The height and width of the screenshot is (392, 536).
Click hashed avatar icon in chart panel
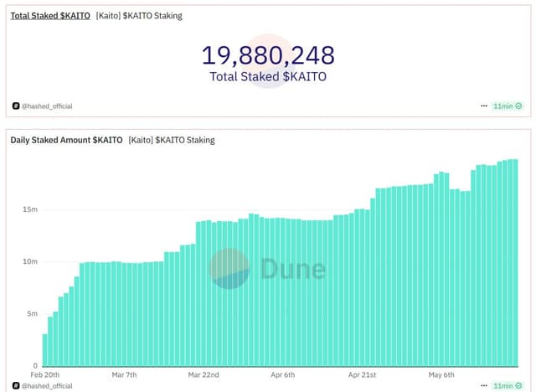(x=16, y=385)
